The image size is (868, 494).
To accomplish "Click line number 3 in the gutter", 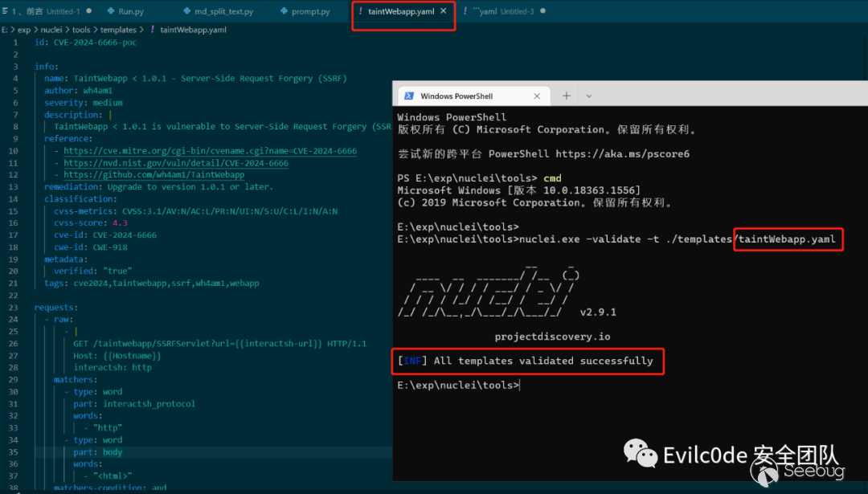I will (15, 67).
